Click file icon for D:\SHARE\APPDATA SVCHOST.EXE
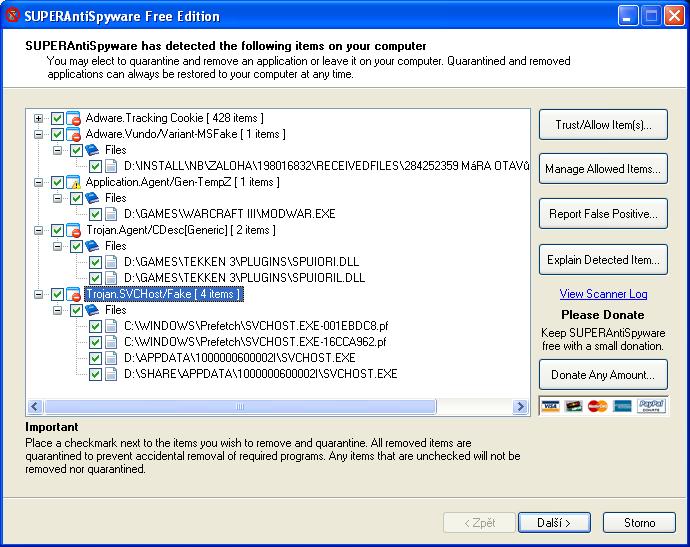 (x=111, y=374)
